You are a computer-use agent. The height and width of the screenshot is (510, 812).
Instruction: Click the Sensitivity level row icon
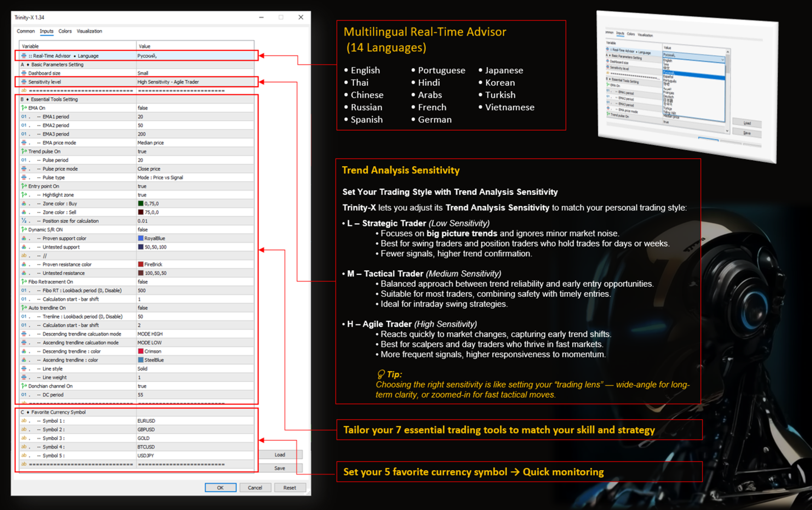coord(24,82)
